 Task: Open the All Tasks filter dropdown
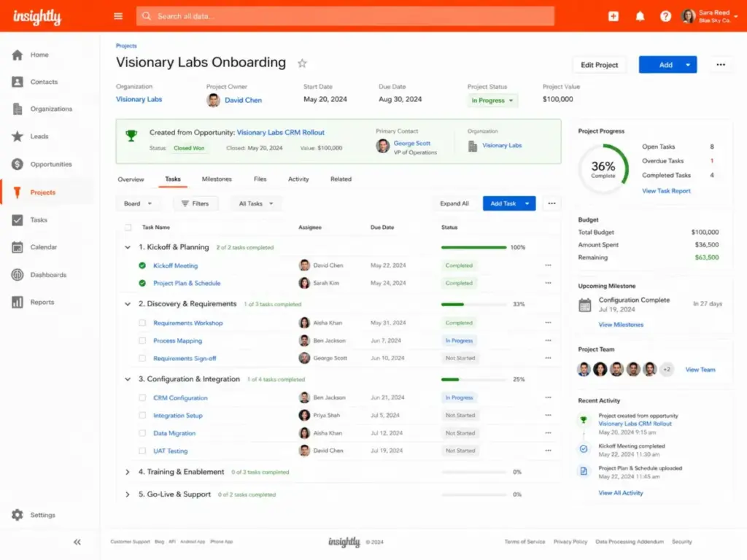tap(256, 203)
